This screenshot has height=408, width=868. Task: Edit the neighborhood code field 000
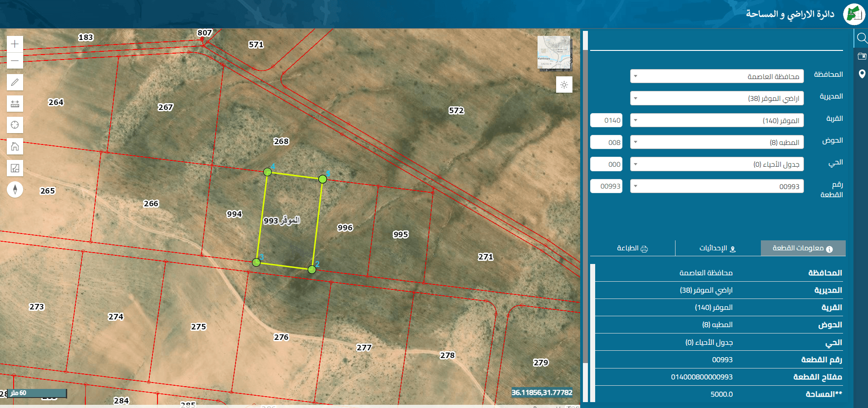coord(606,164)
